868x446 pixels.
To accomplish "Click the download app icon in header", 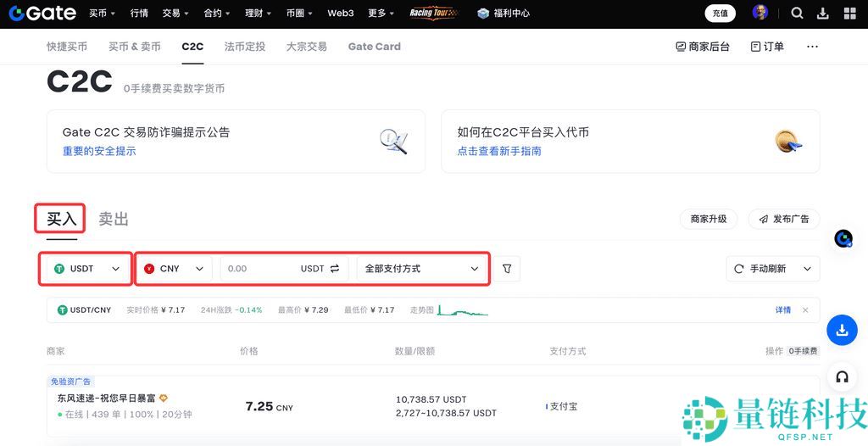I will tap(823, 13).
